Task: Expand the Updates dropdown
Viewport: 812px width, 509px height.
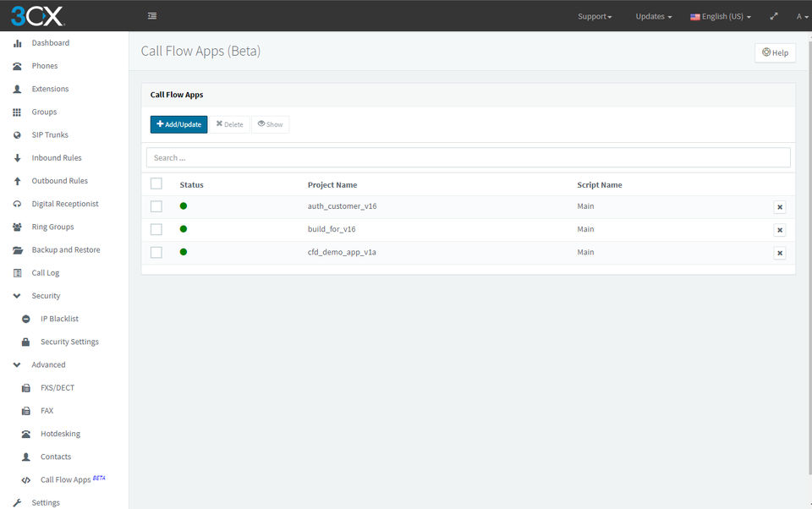Action: click(x=654, y=16)
